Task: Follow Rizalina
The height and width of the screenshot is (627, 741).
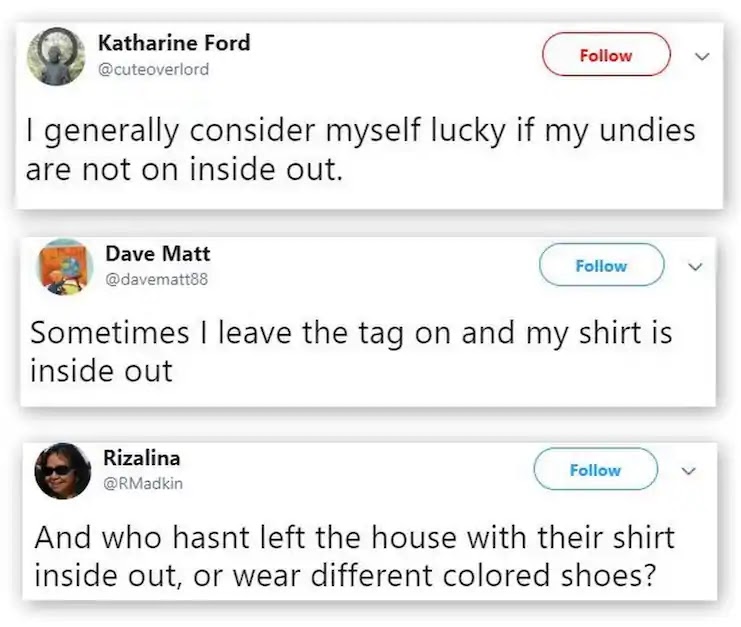Action: 595,469
